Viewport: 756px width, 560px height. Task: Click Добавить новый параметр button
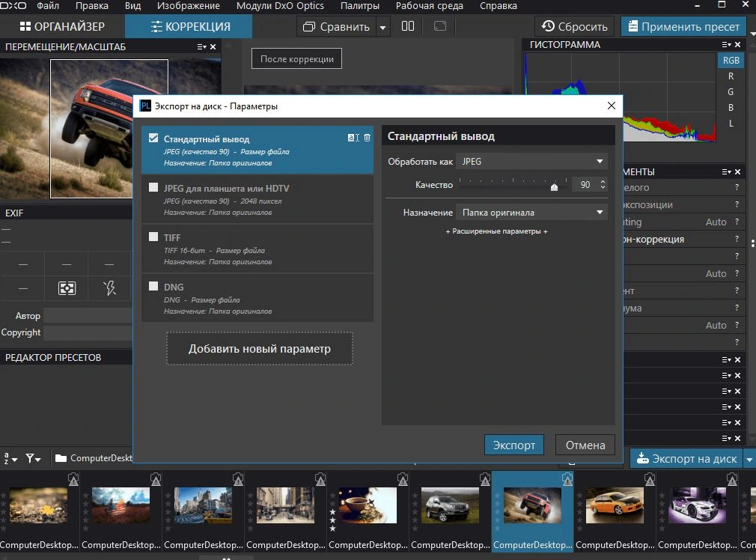coord(260,348)
